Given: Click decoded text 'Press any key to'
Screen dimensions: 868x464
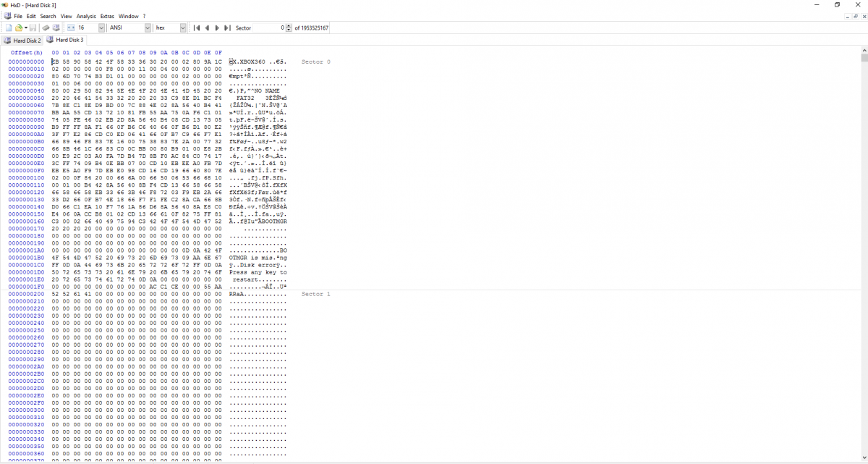Looking at the screenshot, I should pos(258,272).
